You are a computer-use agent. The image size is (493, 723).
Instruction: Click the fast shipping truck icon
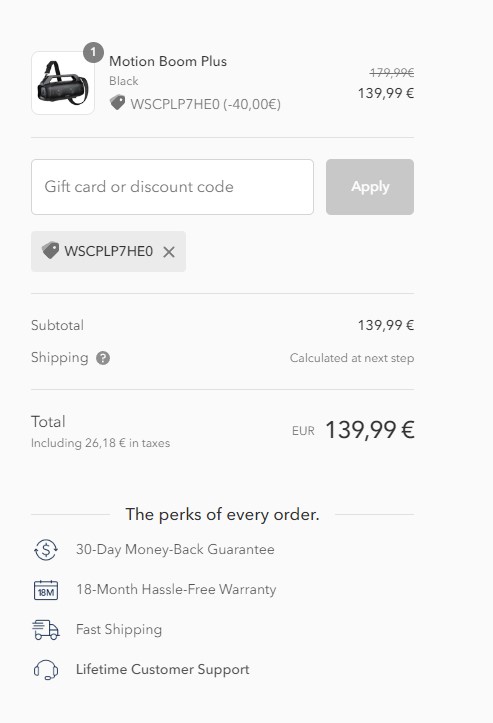tap(46, 630)
